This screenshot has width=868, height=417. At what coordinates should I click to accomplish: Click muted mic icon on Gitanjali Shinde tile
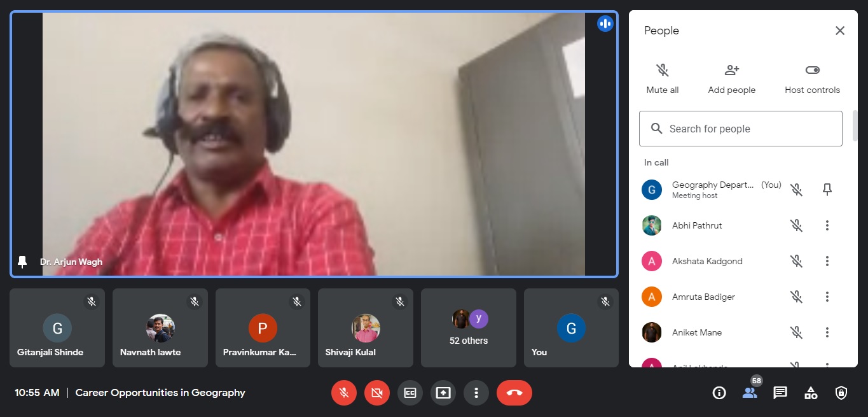point(92,302)
